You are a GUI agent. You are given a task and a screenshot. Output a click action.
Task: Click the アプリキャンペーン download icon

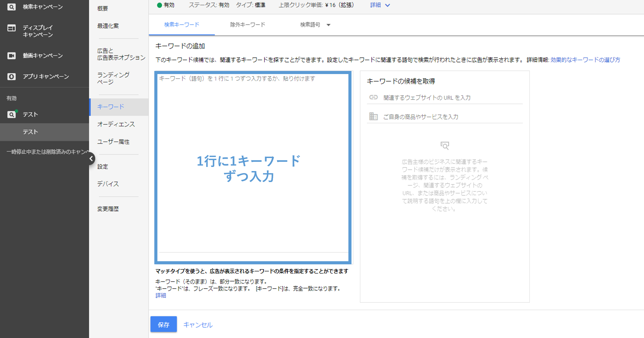point(12,76)
